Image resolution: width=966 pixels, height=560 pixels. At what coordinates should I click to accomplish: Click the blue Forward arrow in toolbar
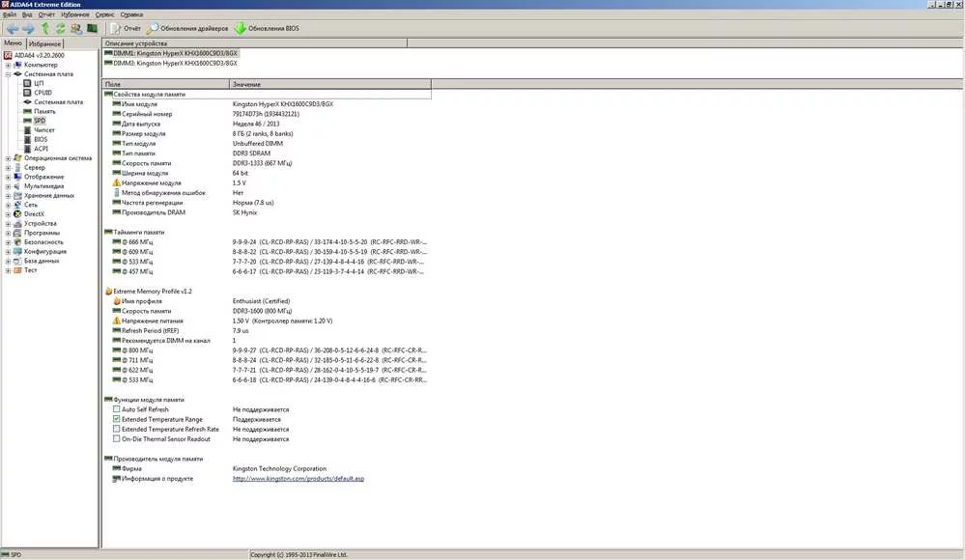[28, 28]
